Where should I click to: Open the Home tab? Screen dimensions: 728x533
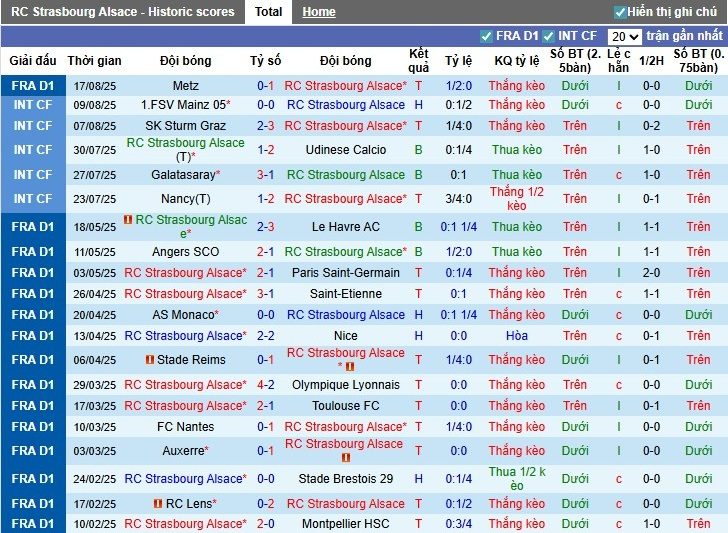318,12
